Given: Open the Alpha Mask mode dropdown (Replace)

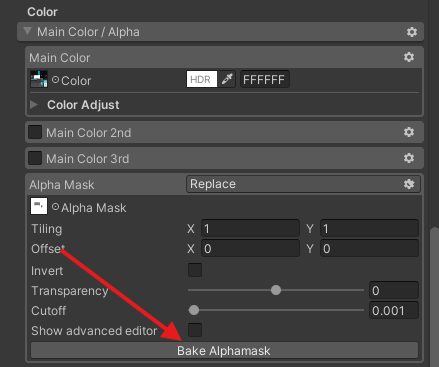Looking at the screenshot, I should [303, 184].
